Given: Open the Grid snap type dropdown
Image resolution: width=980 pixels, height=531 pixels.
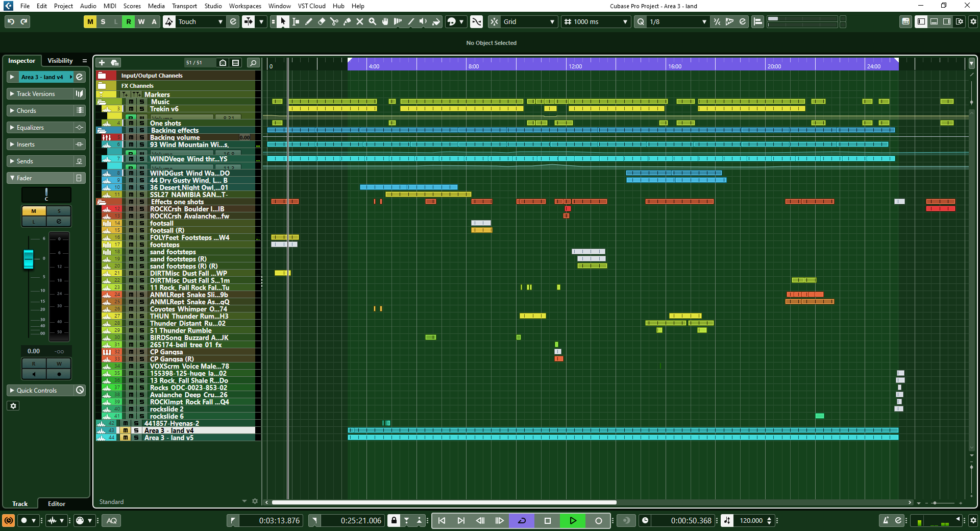Looking at the screenshot, I should (529, 21).
